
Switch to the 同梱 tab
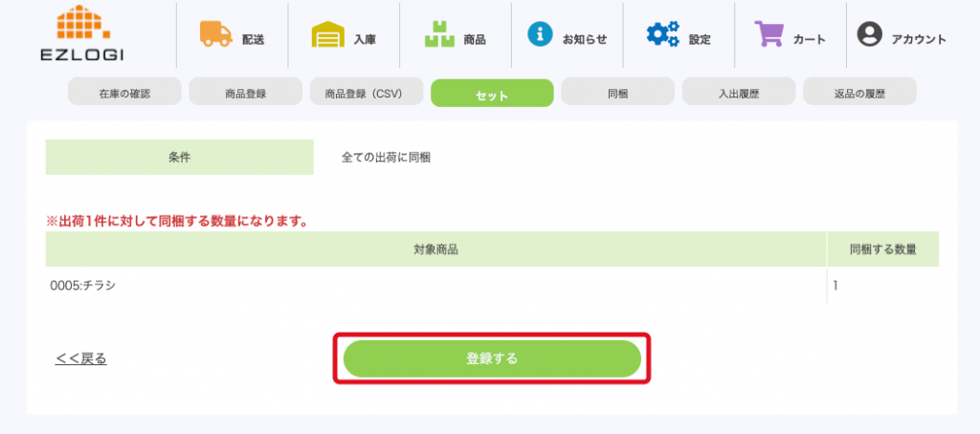pyautogui.click(x=617, y=94)
